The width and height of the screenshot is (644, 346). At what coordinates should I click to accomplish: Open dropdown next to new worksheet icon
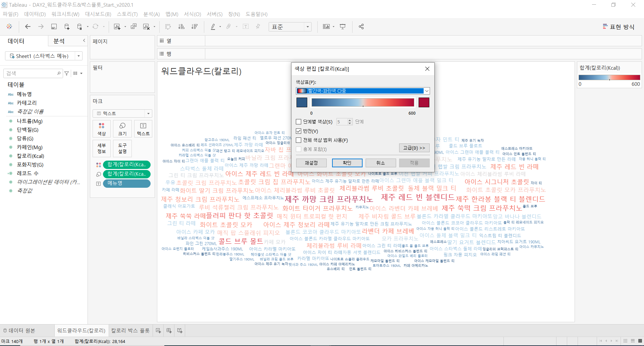pyautogui.click(x=125, y=27)
